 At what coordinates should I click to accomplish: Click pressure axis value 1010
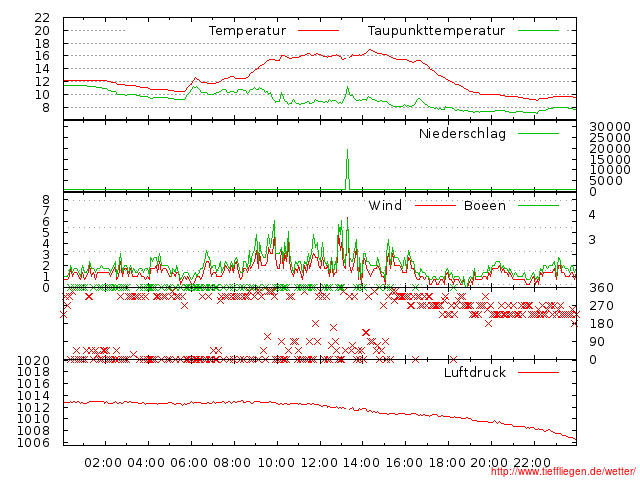[33, 419]
